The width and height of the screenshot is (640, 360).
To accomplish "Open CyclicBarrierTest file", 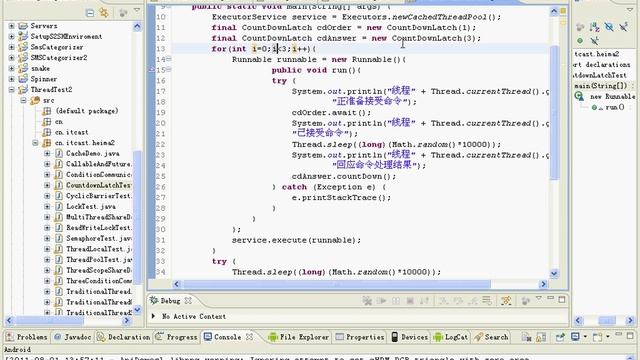I will [98, 196].
